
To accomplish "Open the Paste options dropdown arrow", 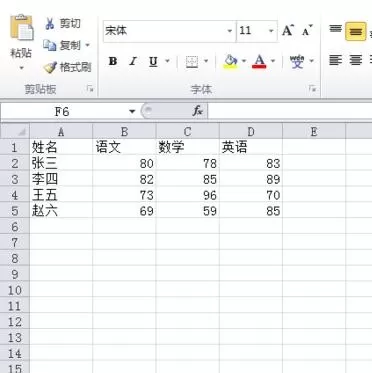I will 21,68.
